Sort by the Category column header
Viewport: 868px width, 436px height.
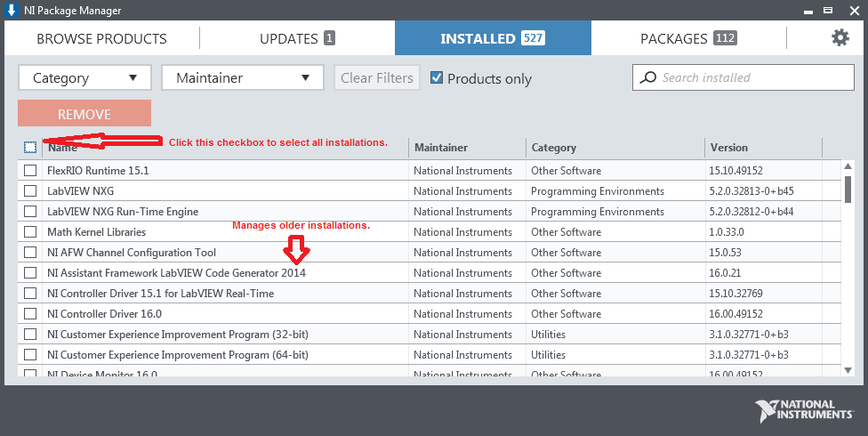pos(553,148)
